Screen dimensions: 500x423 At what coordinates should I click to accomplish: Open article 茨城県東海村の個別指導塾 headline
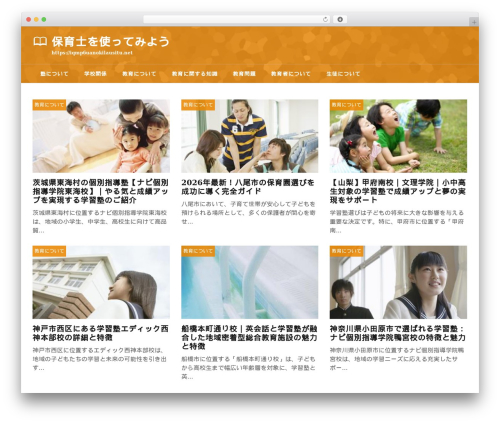[101, 191]
